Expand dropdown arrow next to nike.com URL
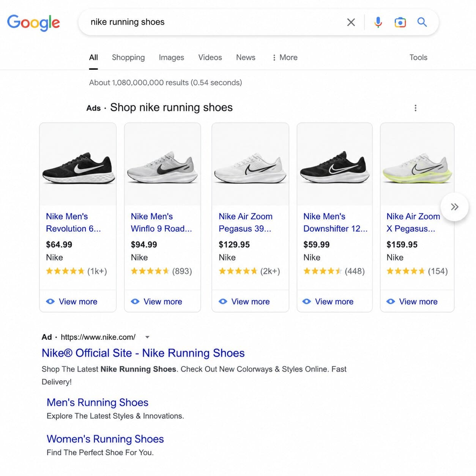This screenshot has width=476, height=476. 147,337
